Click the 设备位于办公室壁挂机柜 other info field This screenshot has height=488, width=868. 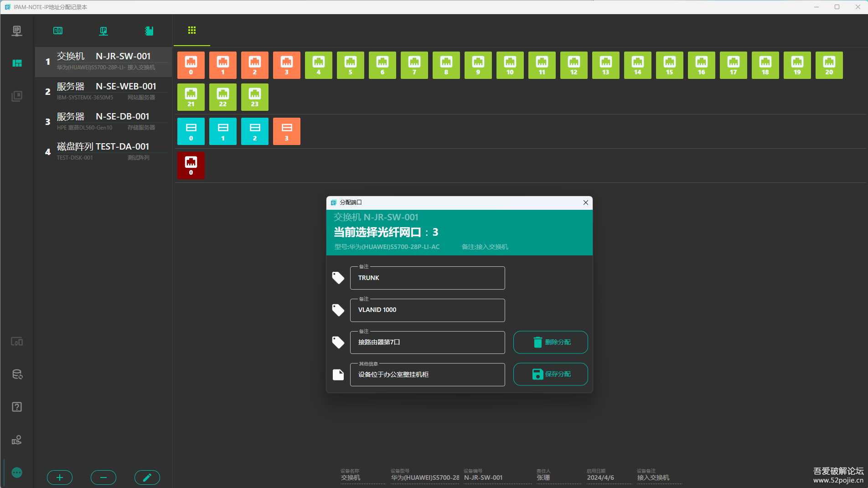(428, 374)
